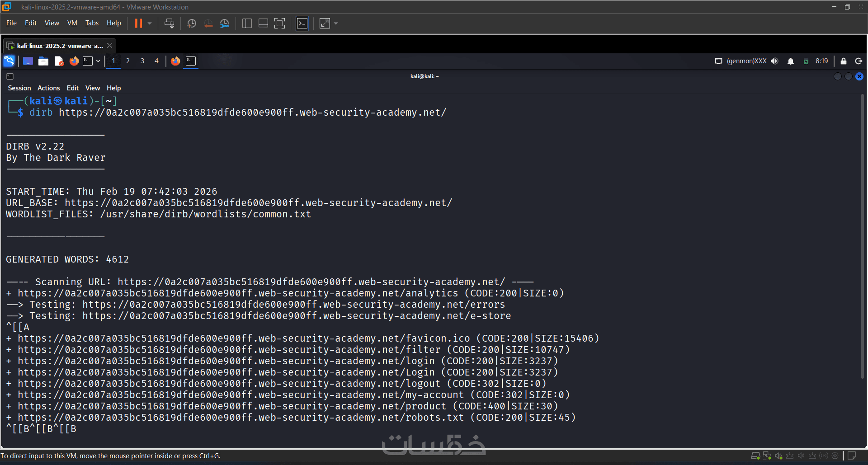868x465 pixels.
Task: Launch Firefox from the Kali panel launcher
Action: (x=74, y=61)
